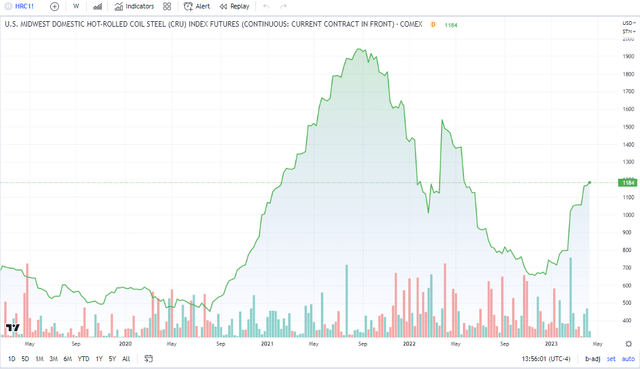Viewport: 640px width, 369px height.
Task: Toggle the set settlement price option
Action: coord(611,359)
